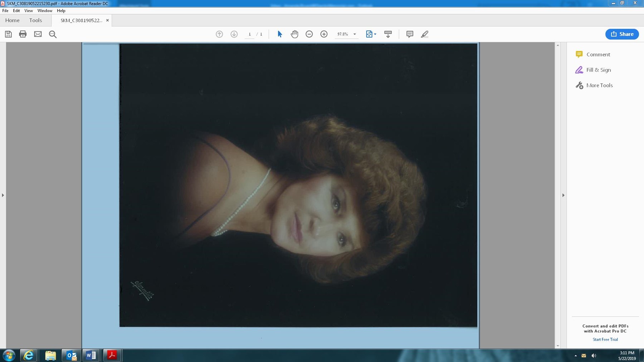Screen dimensions: 644x362
Task: Print the document using printer icon
Action: pyautogui.click(x=23, y=34)
